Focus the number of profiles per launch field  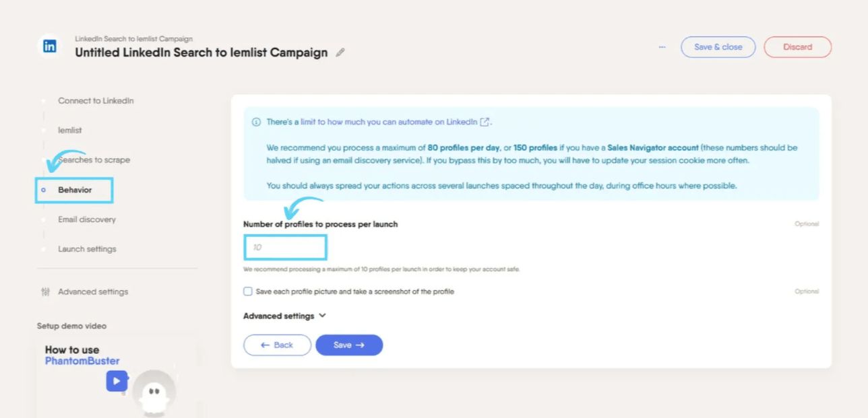pos(286,248)
